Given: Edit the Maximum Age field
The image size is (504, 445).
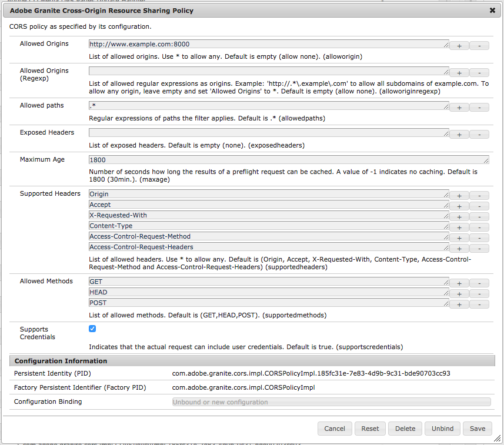Looking at the screenshot, I should [x=289, y=160].
